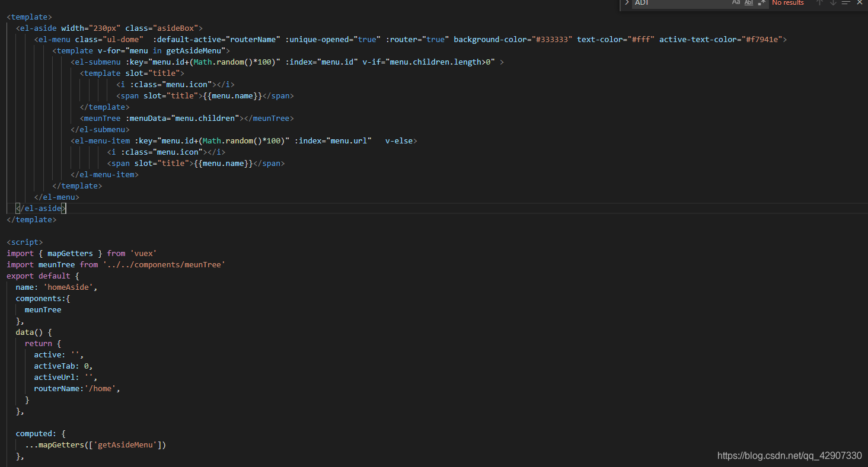Click the :default-active="routerName" attribute
This screenshot has width=868, height=467.
[x=216, y=39]
